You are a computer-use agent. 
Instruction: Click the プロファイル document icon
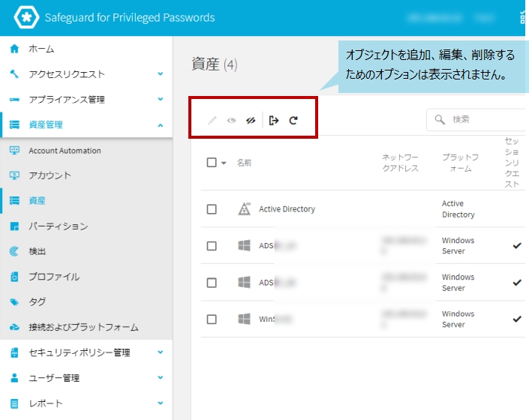[14, 277]
